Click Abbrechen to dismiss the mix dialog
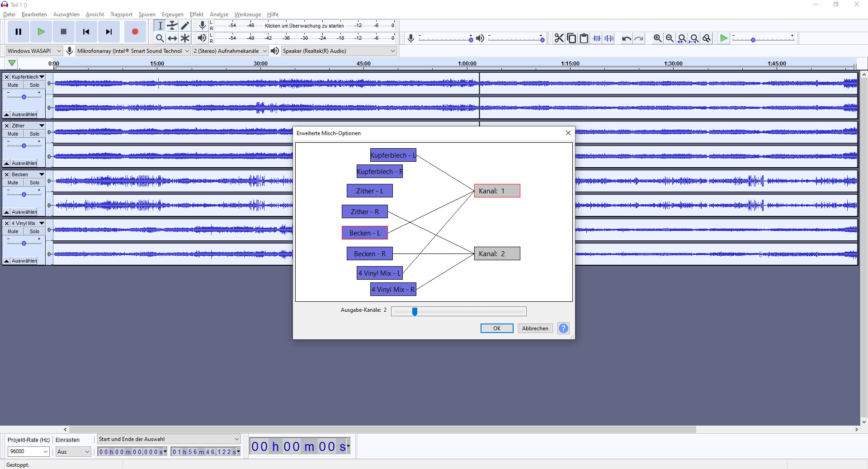The image size is (868, 469). (x=535, y=328)
